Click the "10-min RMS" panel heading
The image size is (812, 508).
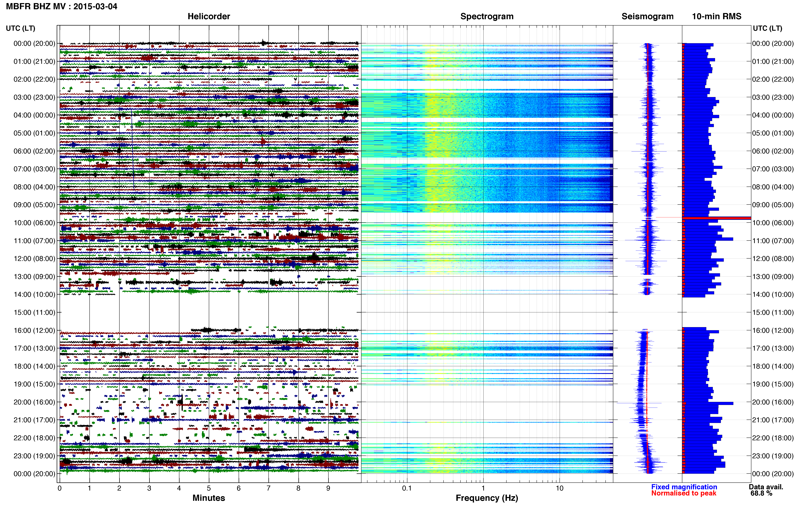point(716,16)
